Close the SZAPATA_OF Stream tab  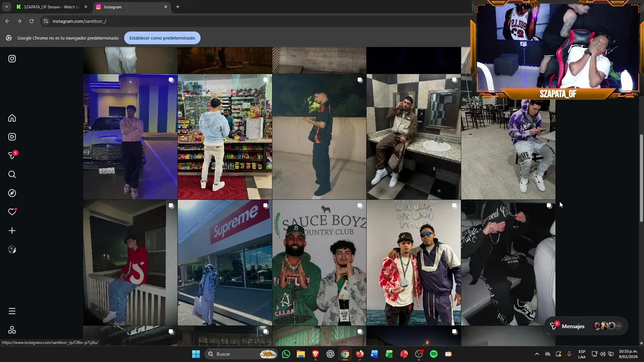pyautogui.click(x=86, y=7)
